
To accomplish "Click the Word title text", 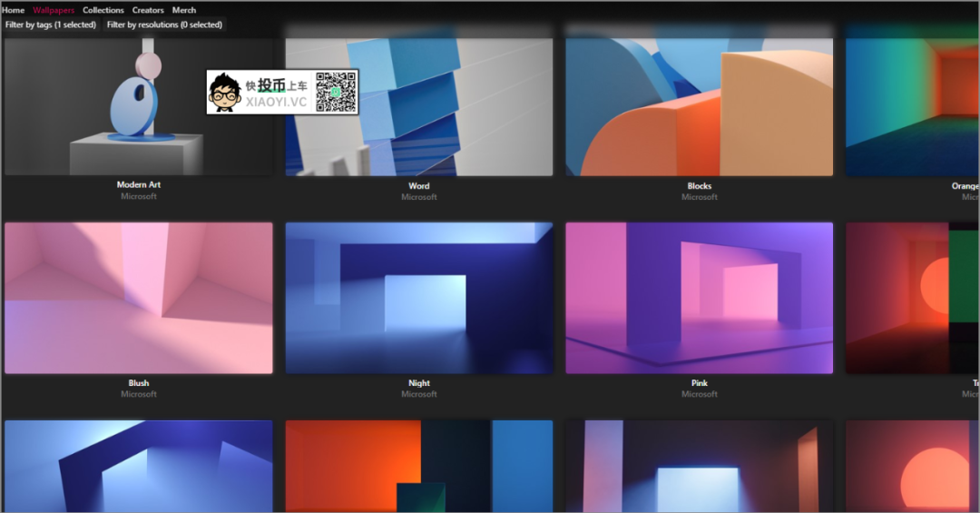I will [418, 186].
